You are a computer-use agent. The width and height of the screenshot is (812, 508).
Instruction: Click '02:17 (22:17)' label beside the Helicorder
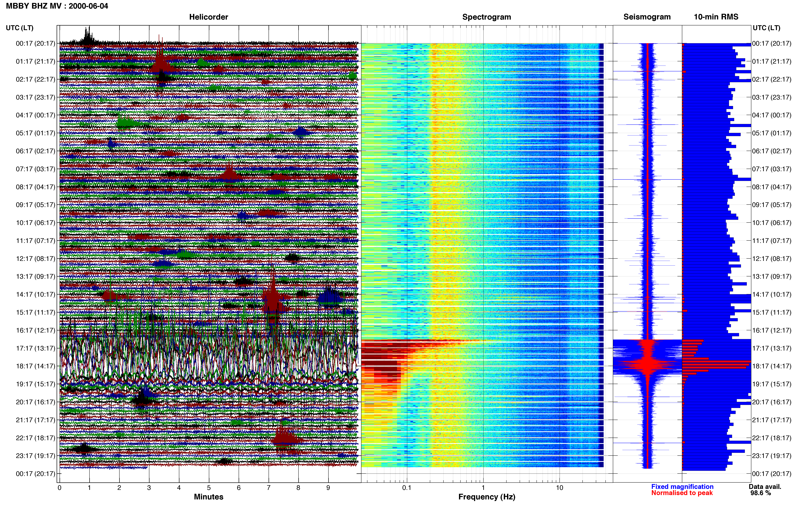point(36,79)
